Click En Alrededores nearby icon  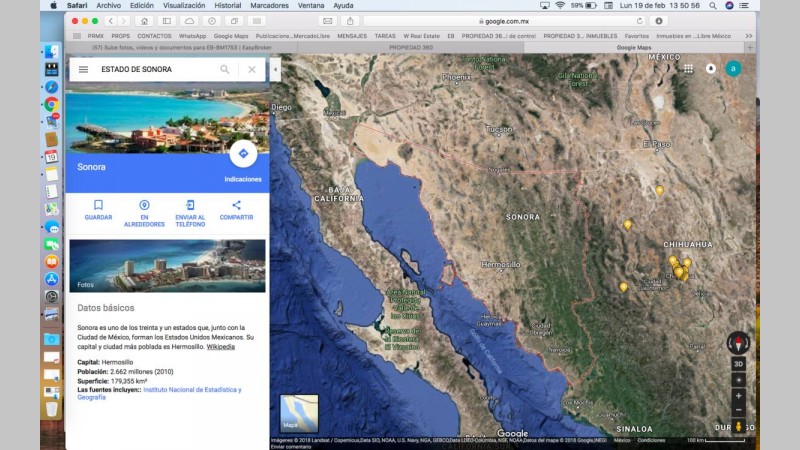tap(144, 205)
